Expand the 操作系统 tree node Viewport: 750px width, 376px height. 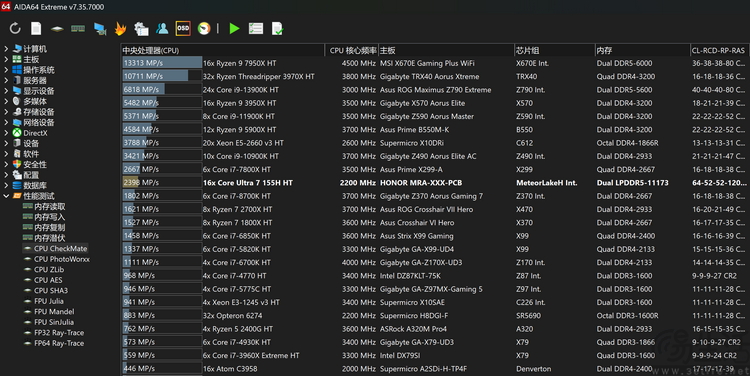(6, 70)
